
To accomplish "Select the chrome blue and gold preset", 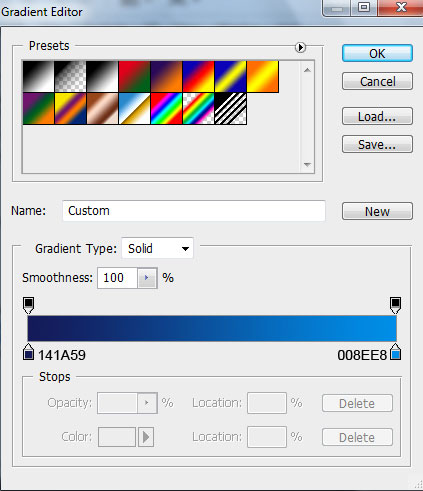I will point(134,109).
